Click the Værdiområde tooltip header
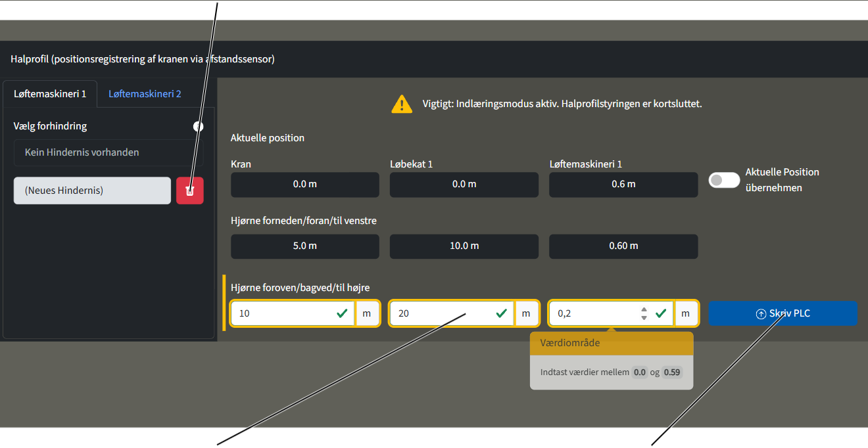Viewport: 868px width, 448px height. coord(612,344)
